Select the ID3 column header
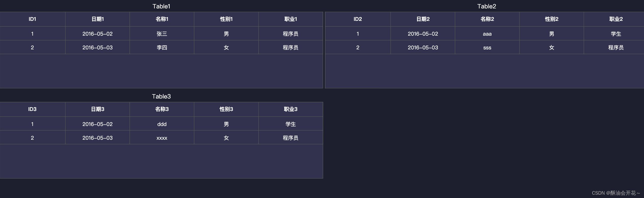 tap(32, 109)
